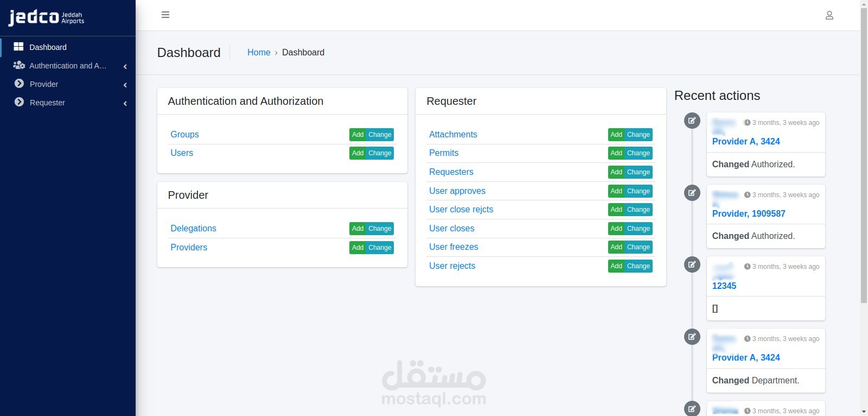Open the User freezes link
Screen dimensions: 868x416
[x=454, y=247]
